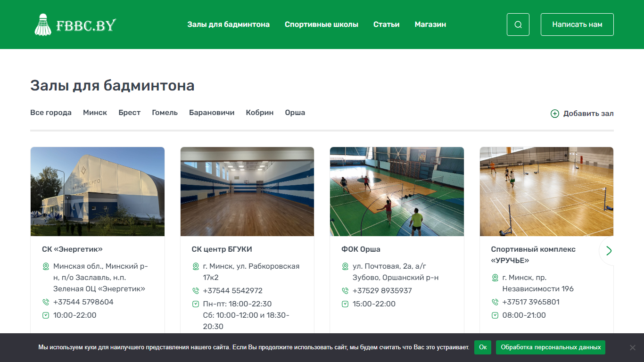
Task: Open Обработка персональных данных button
Action: pos(551,347)
